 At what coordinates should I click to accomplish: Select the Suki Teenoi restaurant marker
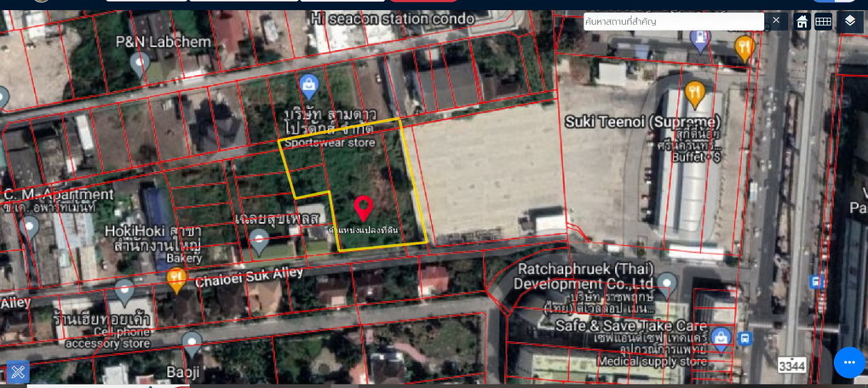695,93
